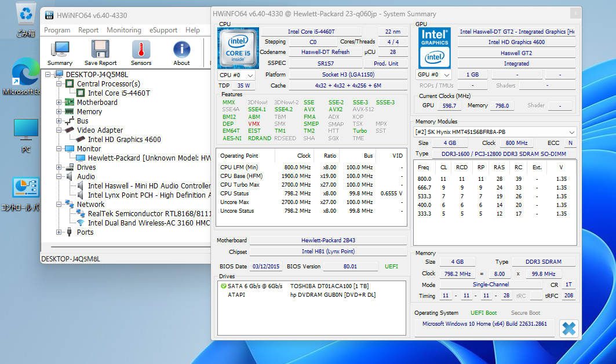616x364 pixels.
Task: Open the Sensors thermometer icon
Action: tap(141, 53)
